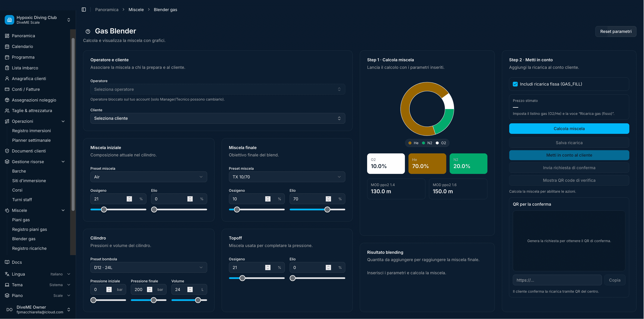Collapse the Operazioni section chevron
This screenshot has width=644, height=319.
63,121
